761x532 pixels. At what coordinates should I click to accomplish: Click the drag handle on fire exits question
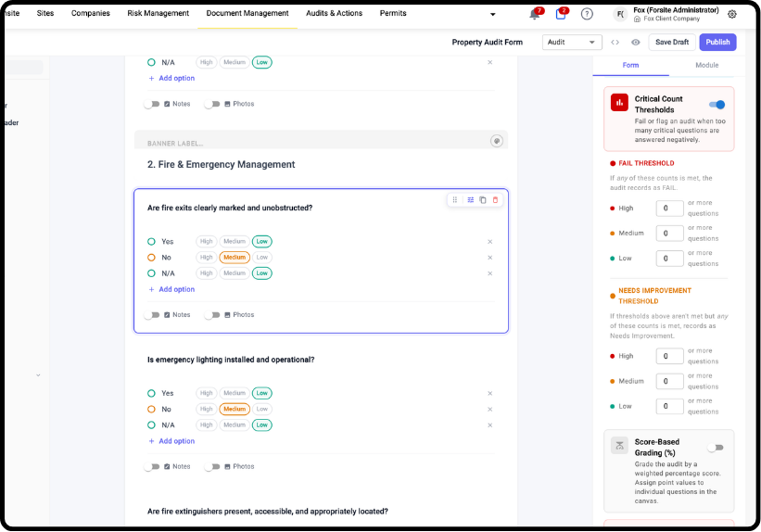[x=455, y=199]
